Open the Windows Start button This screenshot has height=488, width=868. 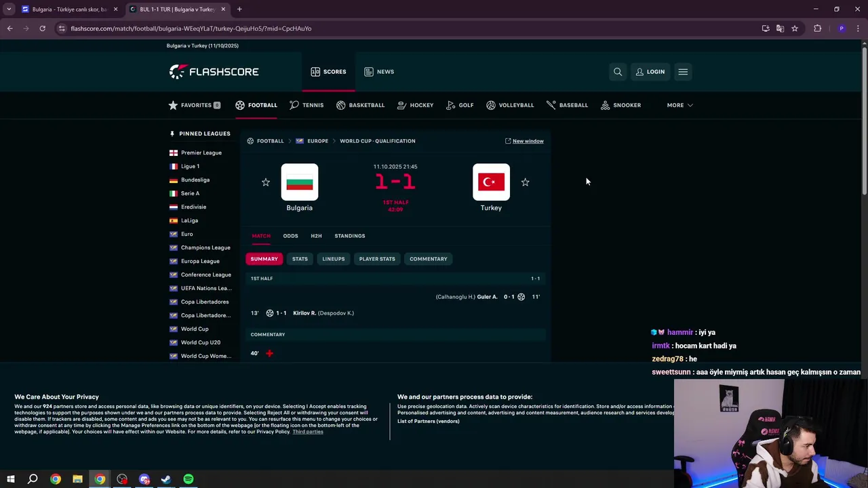tap(11, 479)
